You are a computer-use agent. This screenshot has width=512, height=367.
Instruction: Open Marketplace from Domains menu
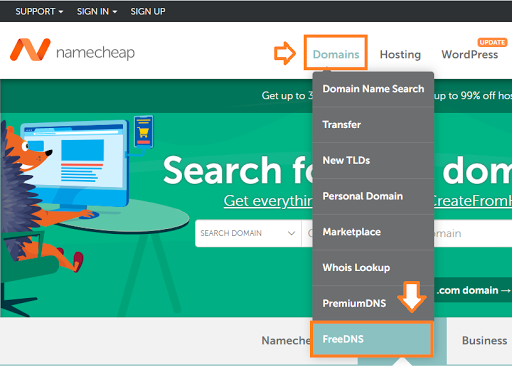click(373, 232)
